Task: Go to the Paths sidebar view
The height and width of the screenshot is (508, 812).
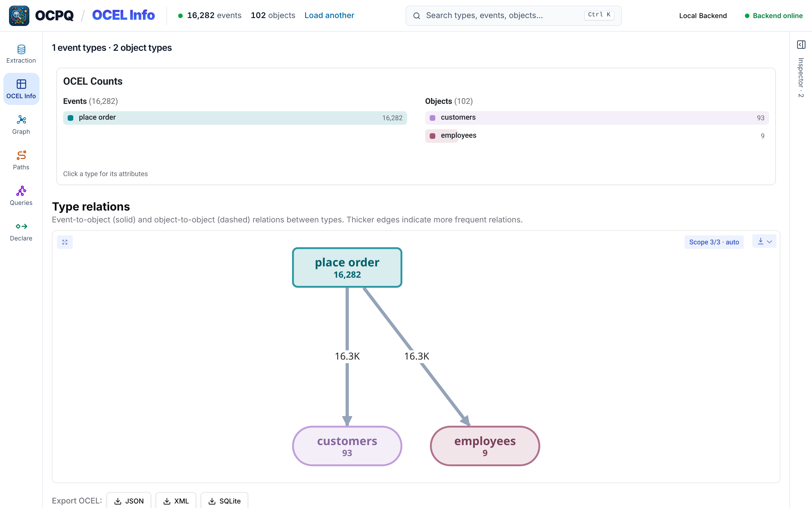Action: (21, 160)
